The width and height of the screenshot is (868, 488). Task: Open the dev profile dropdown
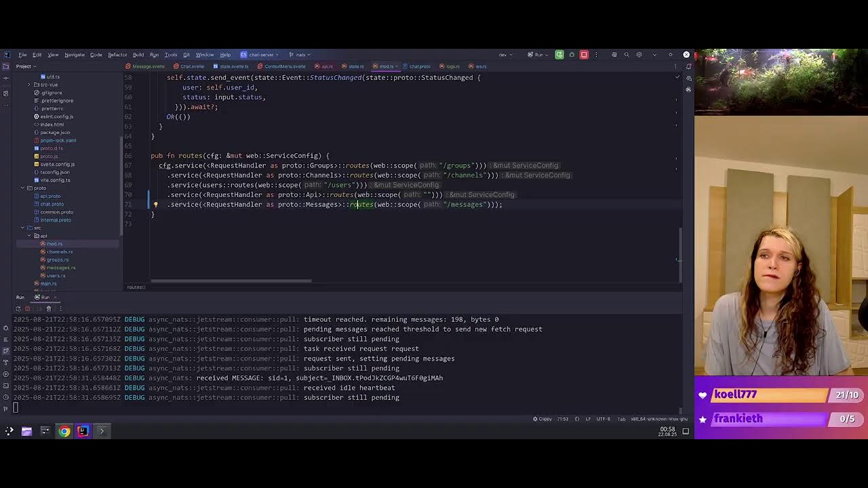pyautogui.click(x=506, y=55)
